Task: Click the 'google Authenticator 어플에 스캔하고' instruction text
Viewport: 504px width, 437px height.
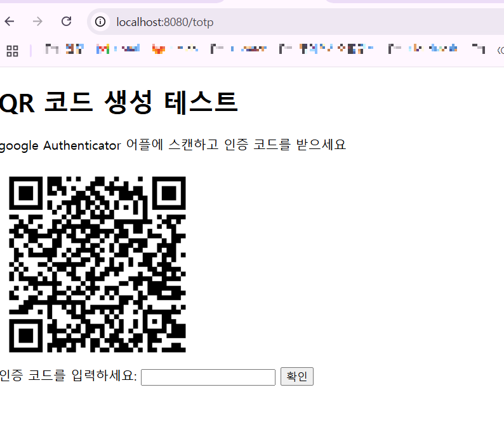Action: pos(109,145)
